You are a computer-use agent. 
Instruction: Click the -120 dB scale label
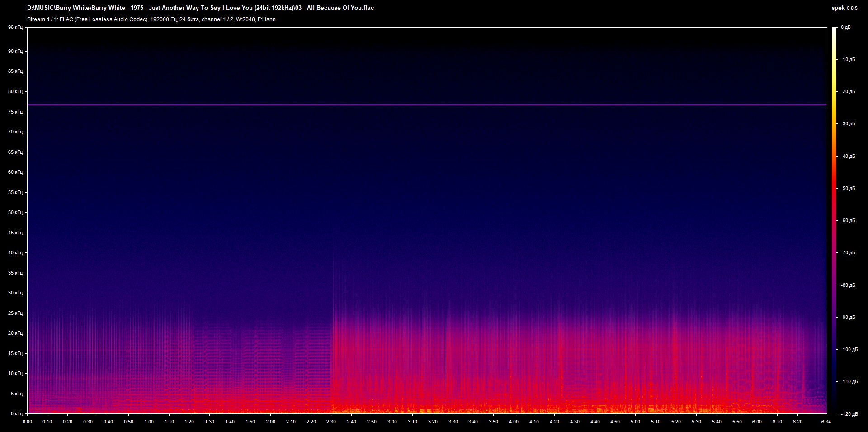tap(849, 414)
